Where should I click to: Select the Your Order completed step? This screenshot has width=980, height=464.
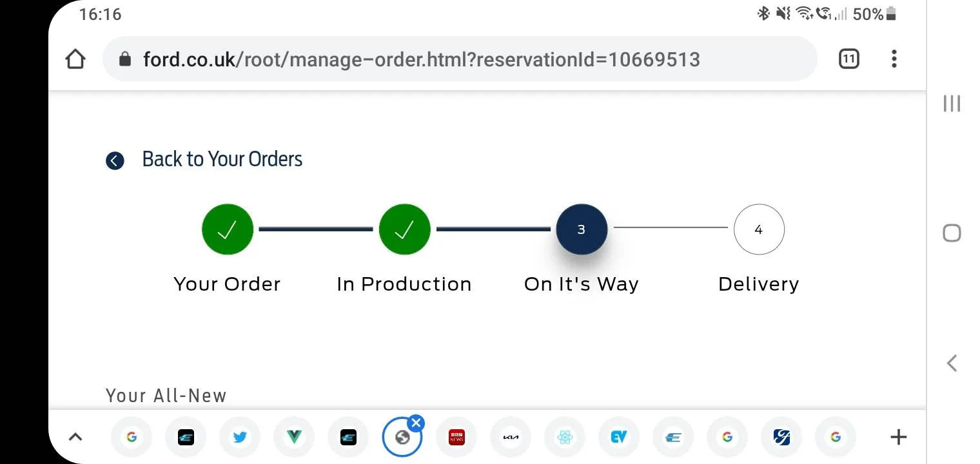(228, 229)
